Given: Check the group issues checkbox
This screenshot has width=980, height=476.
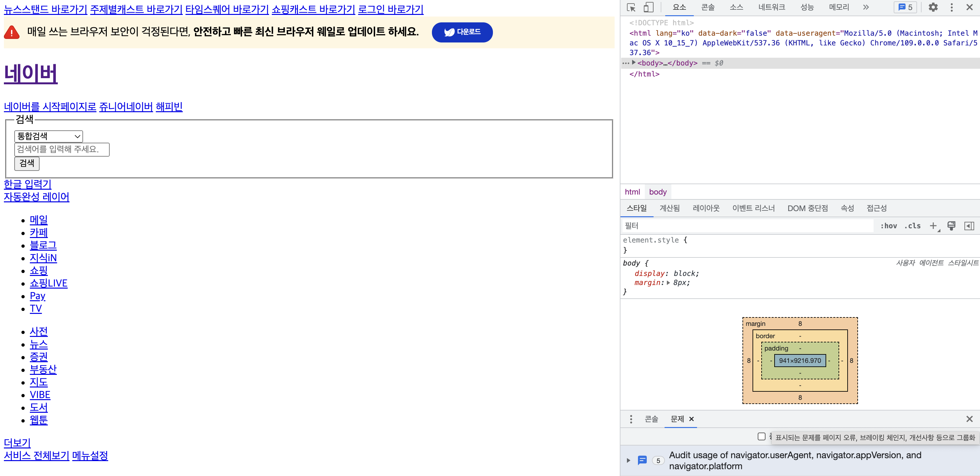Looking at the screenshot, I should 761,436.
